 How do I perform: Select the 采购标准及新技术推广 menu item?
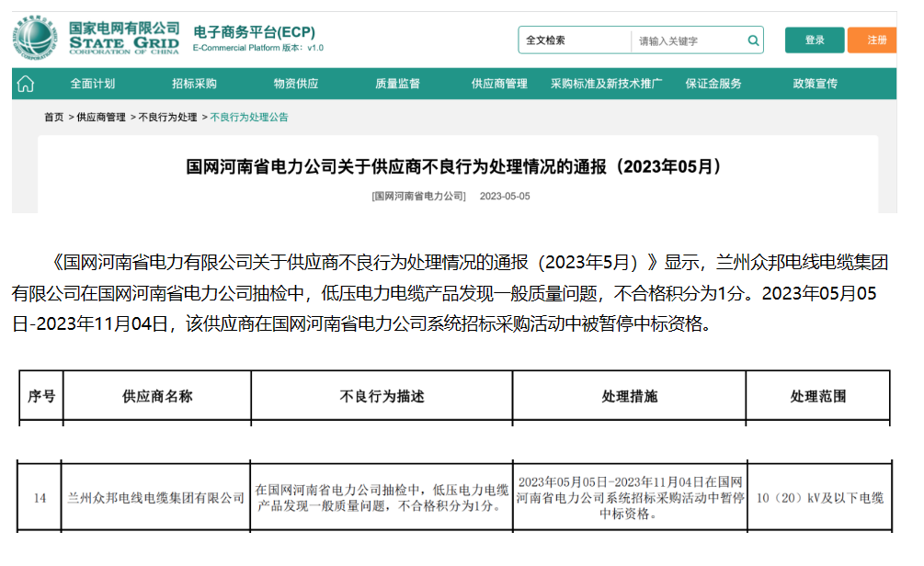coord(606,84)
